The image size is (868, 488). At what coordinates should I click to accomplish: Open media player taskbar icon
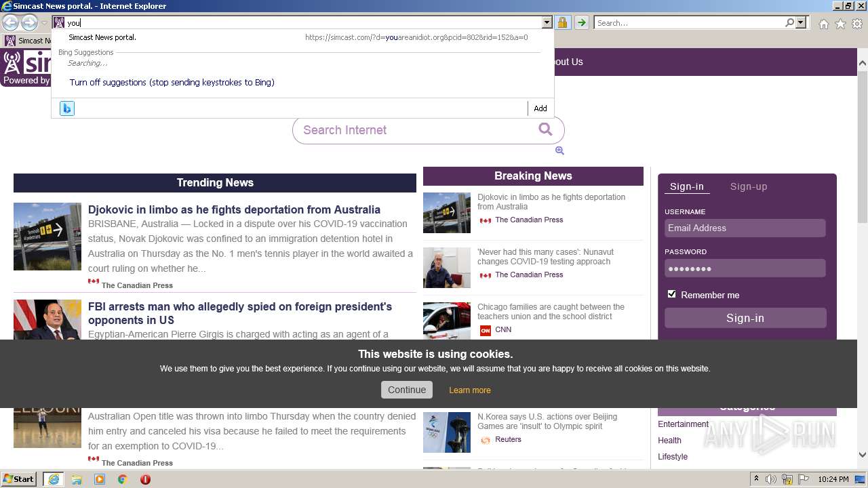pyautogui.click(x=100, y=479)
